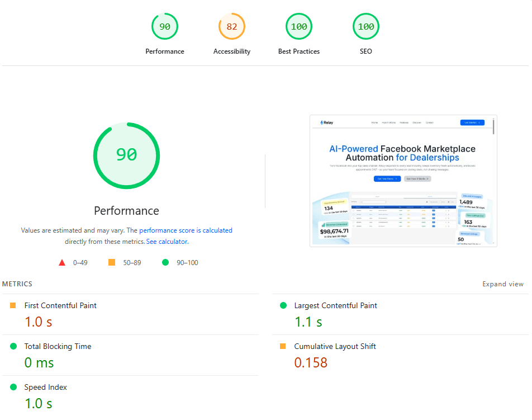Click the 90–100 range label

(187, 262)
